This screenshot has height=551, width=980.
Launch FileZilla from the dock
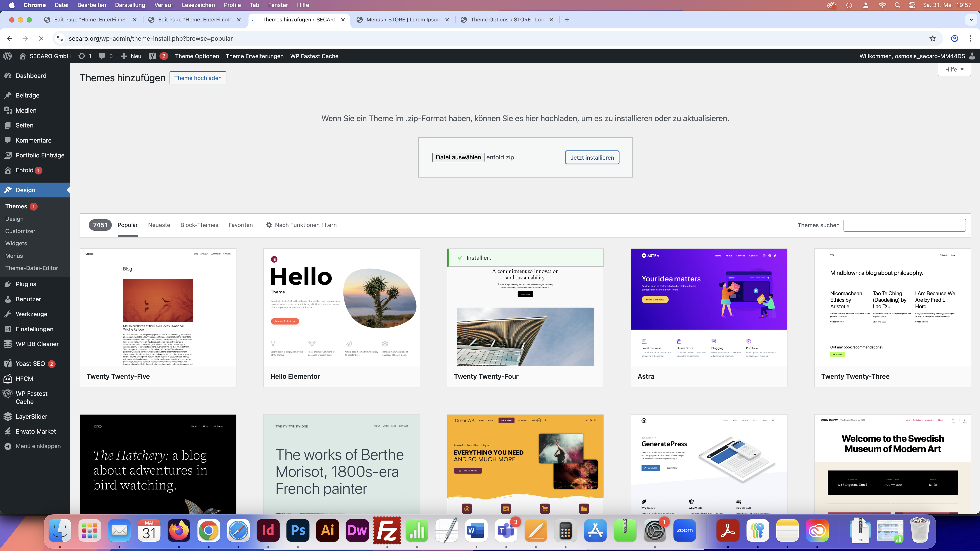387,530
